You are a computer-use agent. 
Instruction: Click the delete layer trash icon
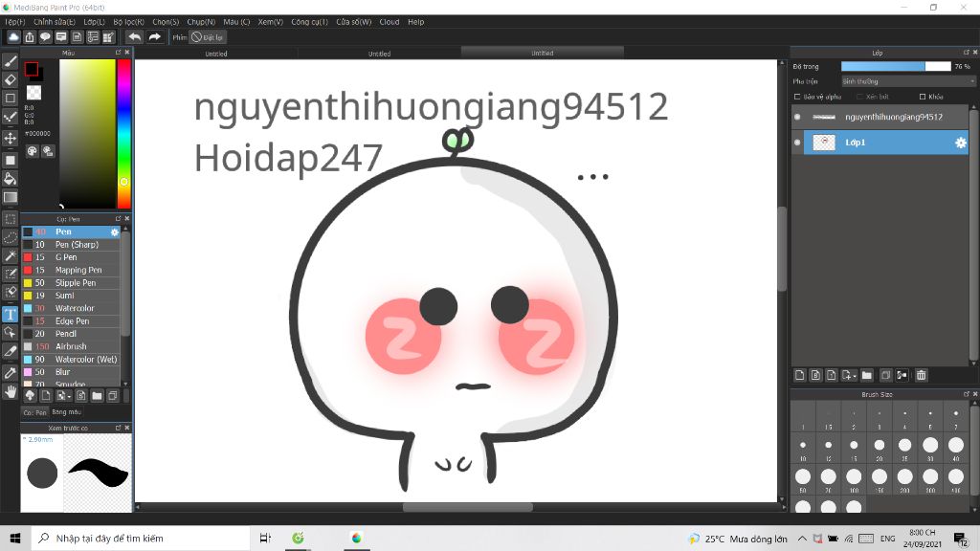922,375
